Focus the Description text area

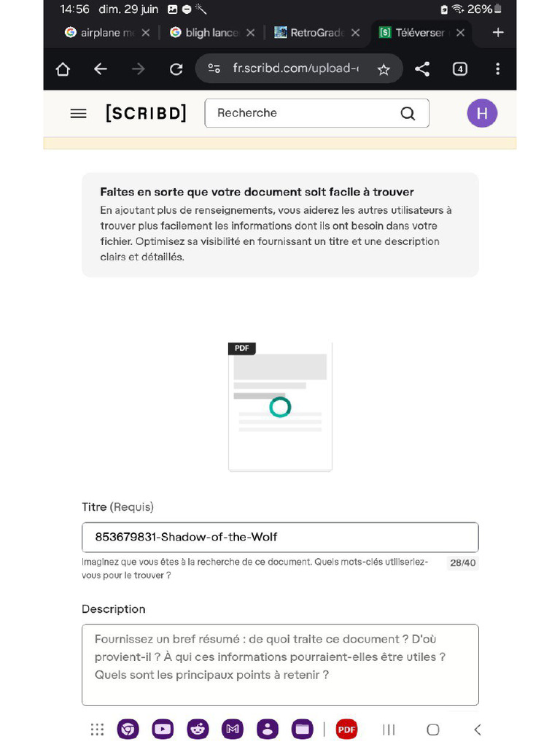tap(280, 665)
